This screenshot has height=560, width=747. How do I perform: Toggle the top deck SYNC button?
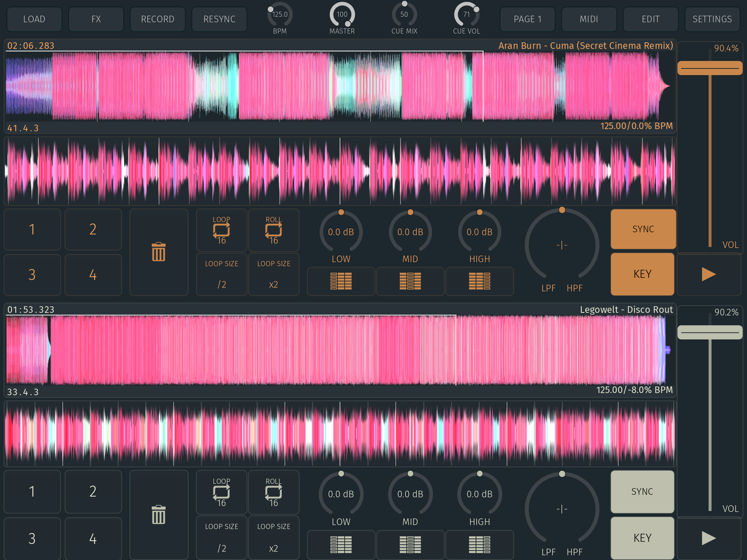[643, 229]
